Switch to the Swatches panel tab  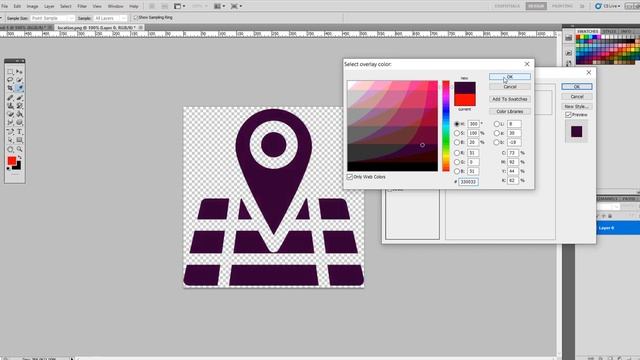(x=588, y=31)
